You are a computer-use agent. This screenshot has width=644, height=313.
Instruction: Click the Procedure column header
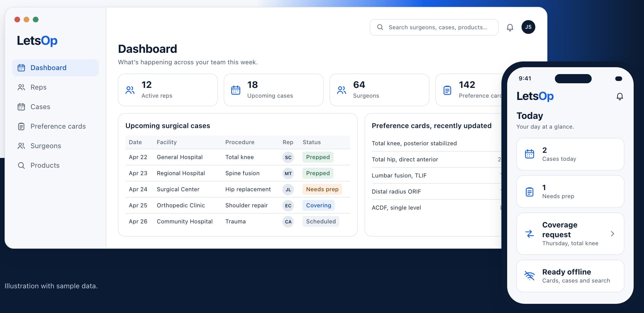240,142
